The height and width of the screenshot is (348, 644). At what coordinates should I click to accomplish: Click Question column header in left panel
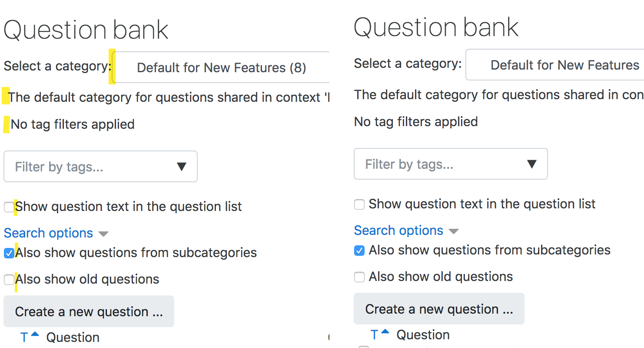[x=73, y=338]
